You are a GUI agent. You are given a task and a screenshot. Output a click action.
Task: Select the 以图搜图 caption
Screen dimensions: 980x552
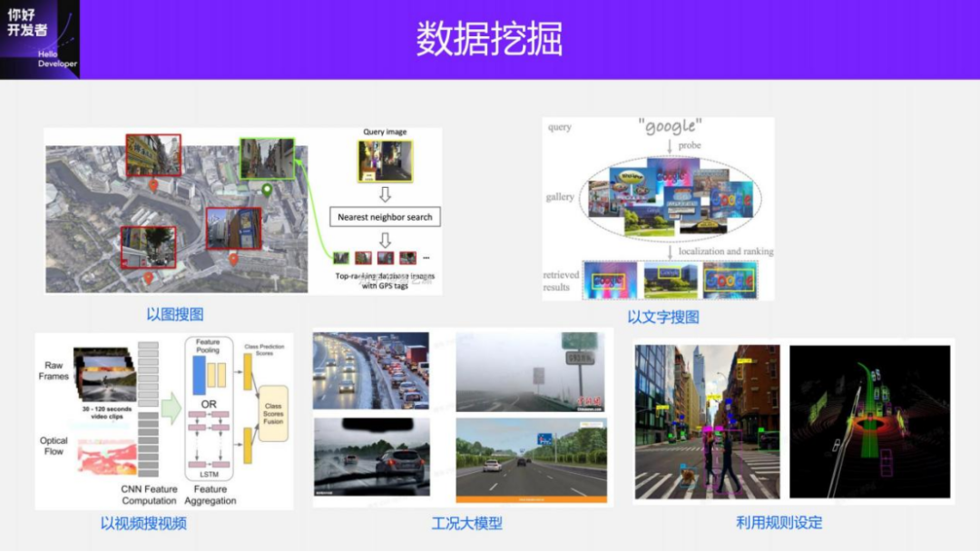coord(175,314)
